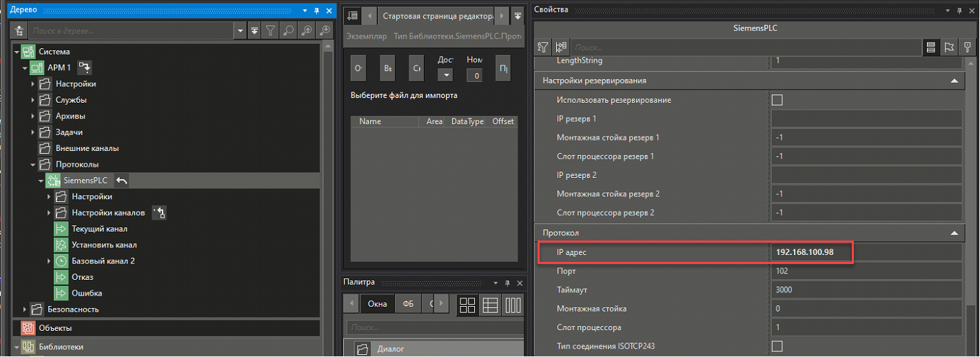The height and width of the screenshot is (357, 980).
Task: Click the filter funnel icon in Дерево toolbar
Action: 271,31
